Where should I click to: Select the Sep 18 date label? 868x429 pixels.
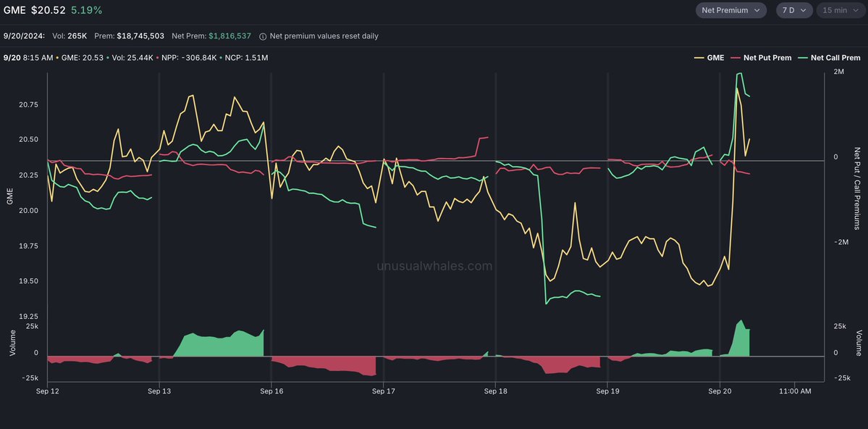click(x=496, y=391)
